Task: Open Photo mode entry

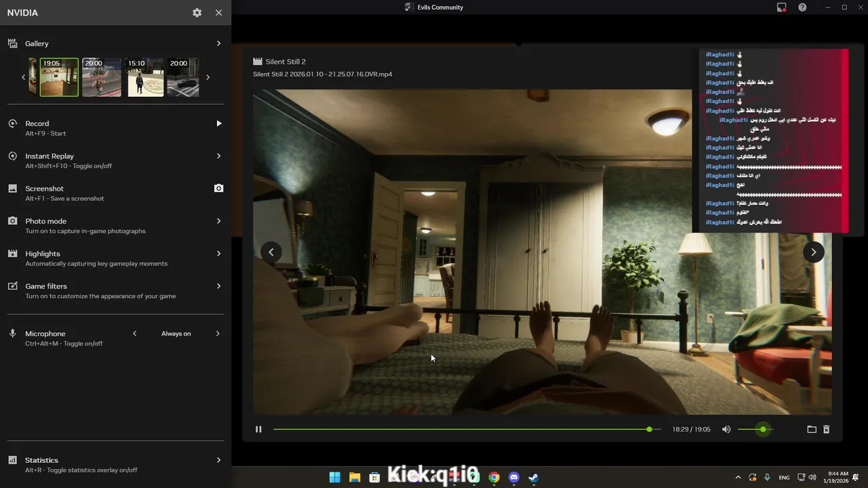Action: (115, 226)
